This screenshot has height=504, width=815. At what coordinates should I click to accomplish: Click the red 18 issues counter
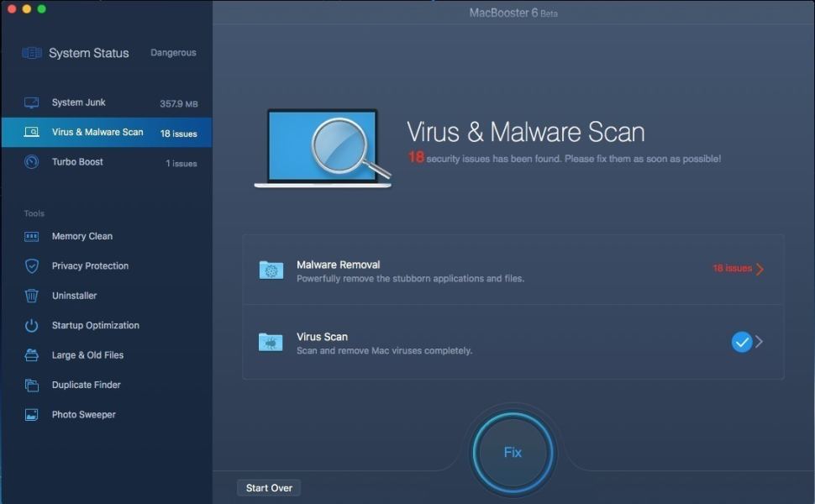click(x=733, y=268)
